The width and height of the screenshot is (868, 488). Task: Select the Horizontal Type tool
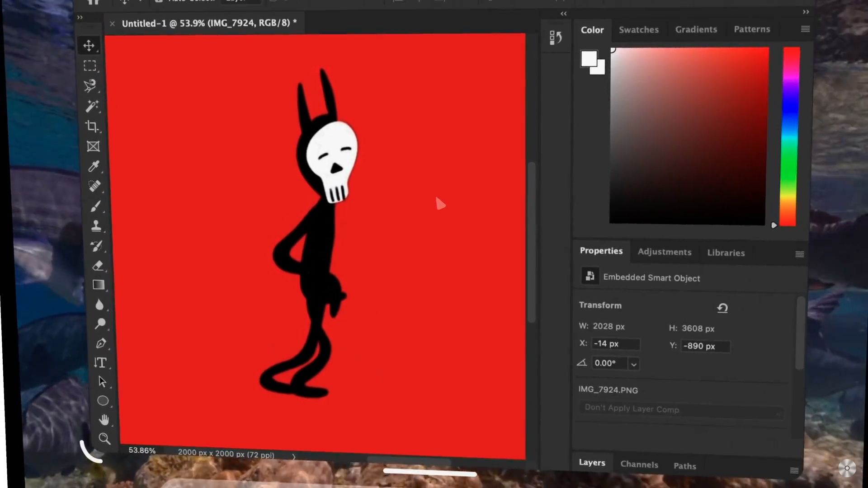pyautogui.click(x=100, y=363)
